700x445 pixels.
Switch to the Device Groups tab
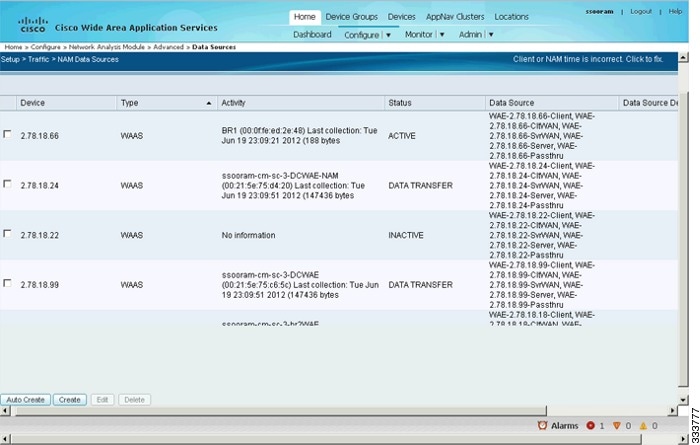click(x=351, y=17)
